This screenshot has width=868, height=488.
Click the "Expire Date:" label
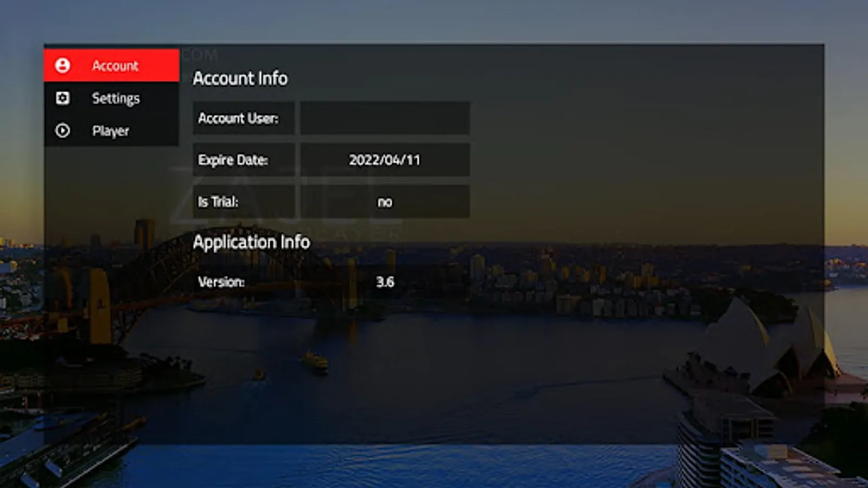click(233, 160)
